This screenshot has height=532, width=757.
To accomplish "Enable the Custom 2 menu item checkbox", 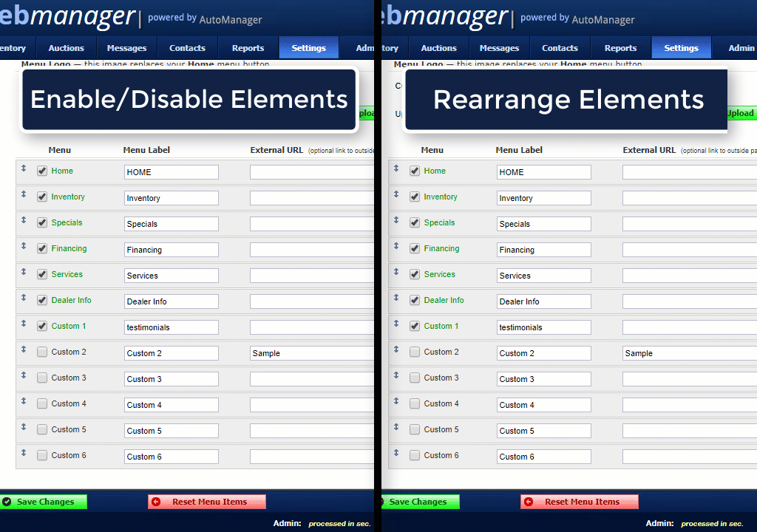I will click(42, 352).
